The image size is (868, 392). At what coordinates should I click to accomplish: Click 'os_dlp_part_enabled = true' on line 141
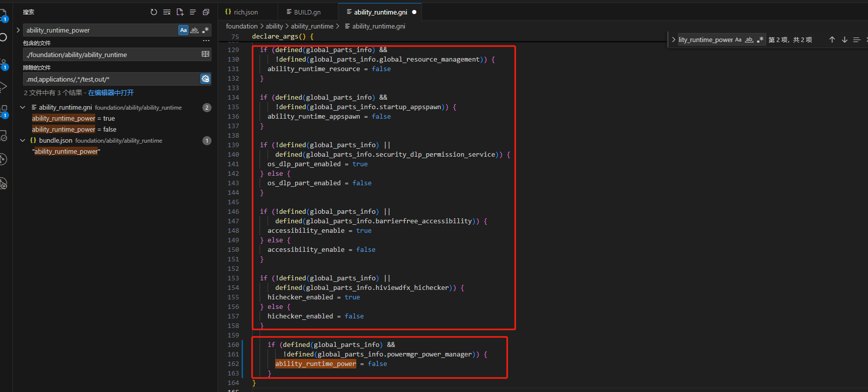point(318,164)
